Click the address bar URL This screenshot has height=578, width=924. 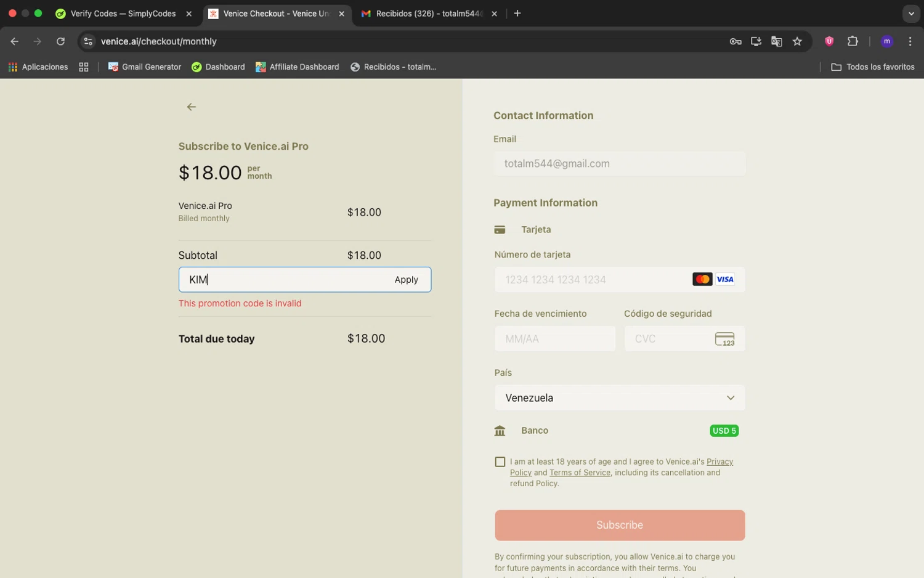click(x=159, y=41)
